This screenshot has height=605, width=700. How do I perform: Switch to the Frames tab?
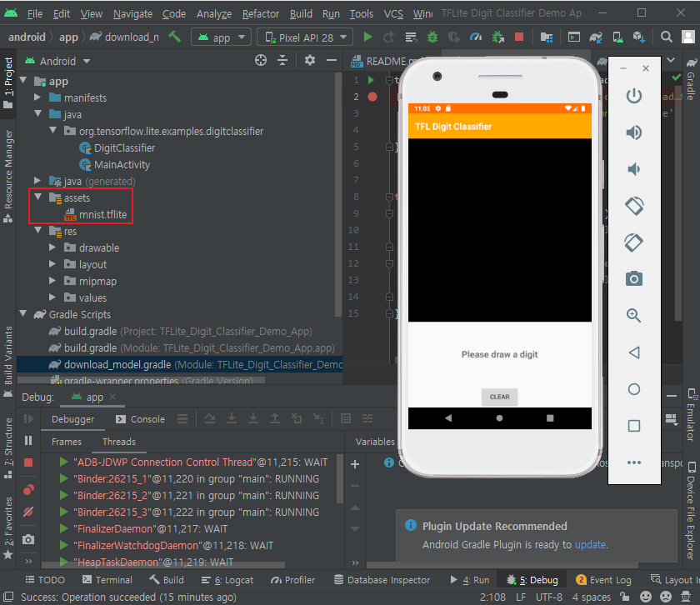coord(67,442)
